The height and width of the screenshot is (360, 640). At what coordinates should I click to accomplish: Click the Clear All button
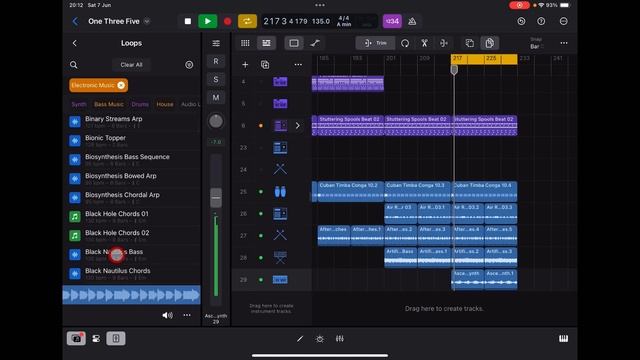pyautogui.click(x=131, y=64)
